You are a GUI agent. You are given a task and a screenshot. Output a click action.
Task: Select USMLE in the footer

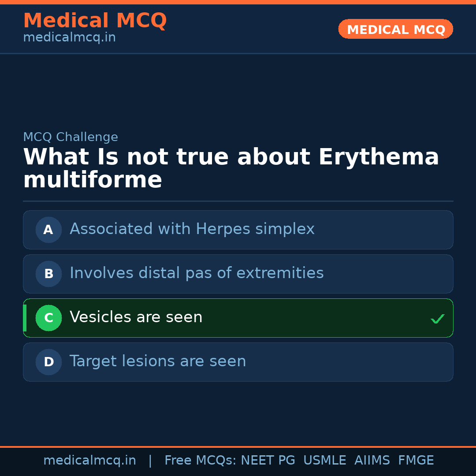[x=324, y=461]
